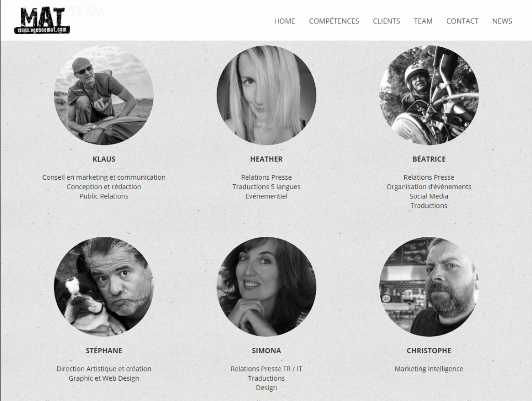Go to the COMPÉTENCES section
532x401 pixels.
click(334, 21)
